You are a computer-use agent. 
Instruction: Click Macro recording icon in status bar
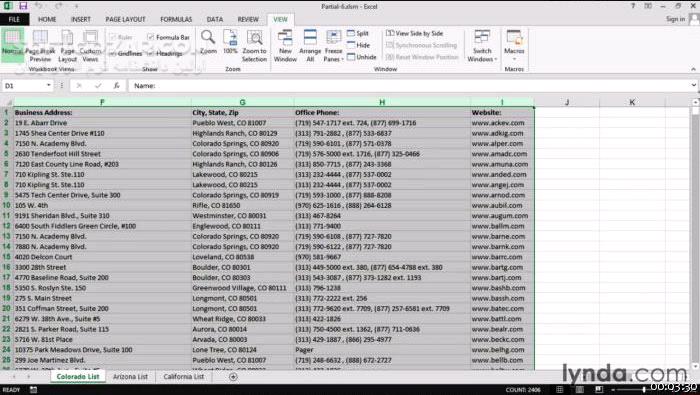pyautogui.click(x=33, y=390)
